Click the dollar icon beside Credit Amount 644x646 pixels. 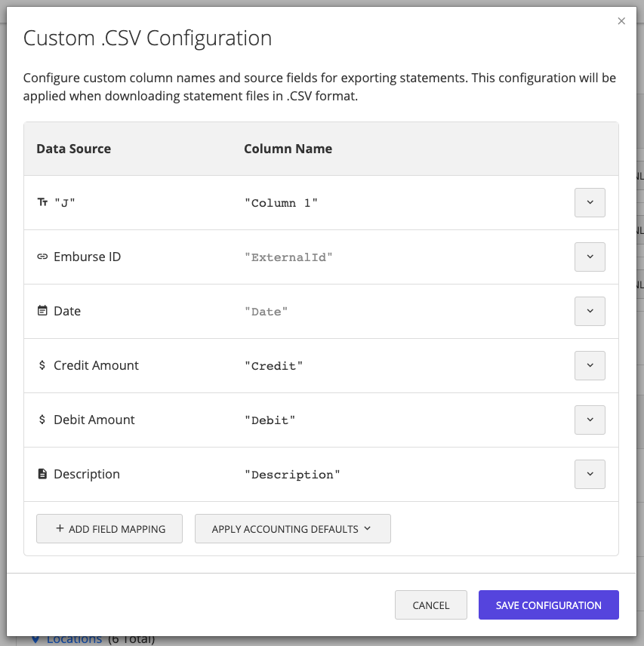(43, 365)
